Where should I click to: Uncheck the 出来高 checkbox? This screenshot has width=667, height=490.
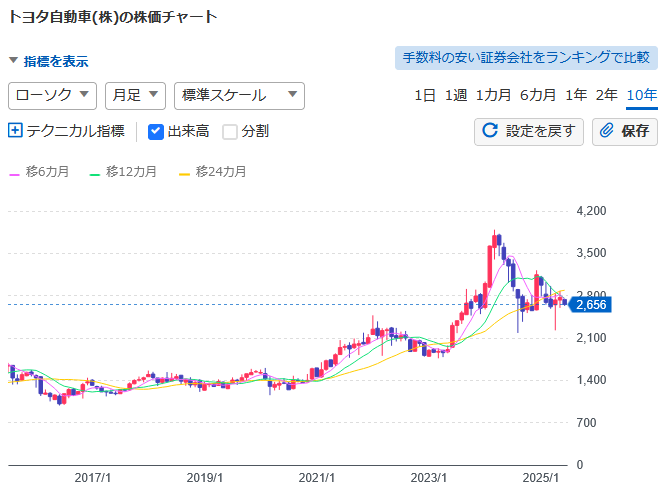156,131
